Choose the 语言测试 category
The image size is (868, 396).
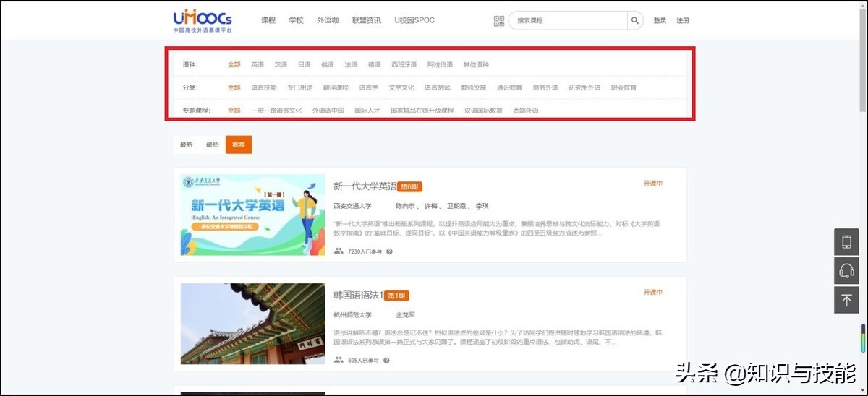[x=438, y=88]
